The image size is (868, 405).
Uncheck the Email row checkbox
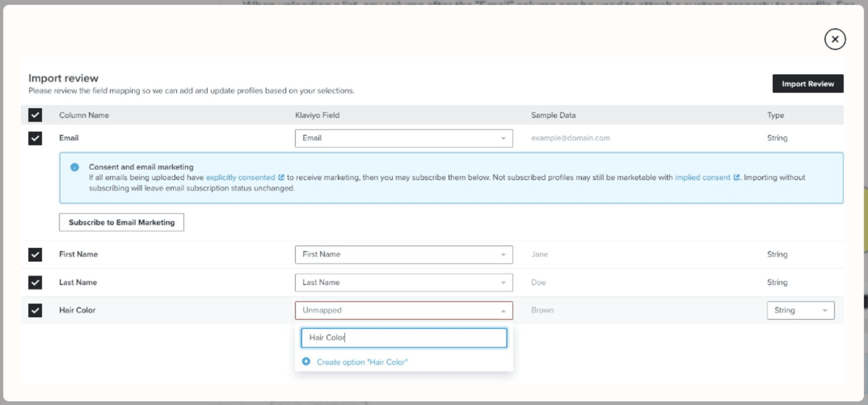35,138
